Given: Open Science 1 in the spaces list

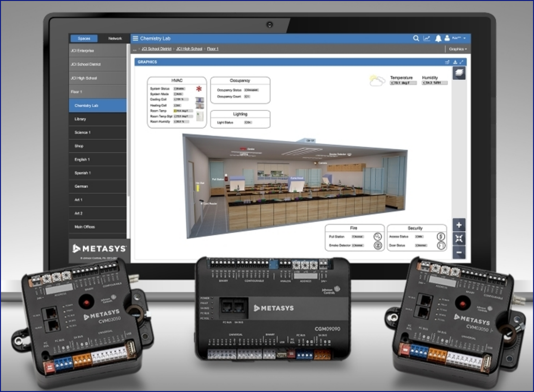Looking at the screenshot, I should click(98, 132).
